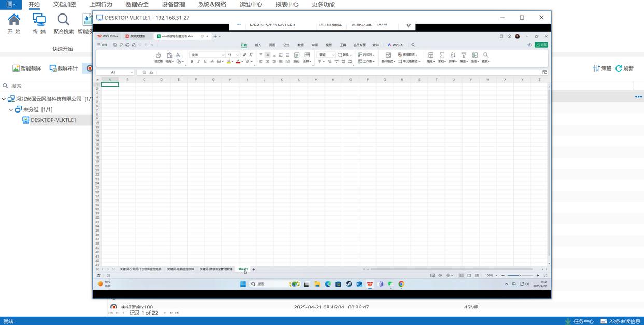Switch to sheet 关键词-电脑监控软件
Viewport: 644px width, 325px height.
[180, 269]
